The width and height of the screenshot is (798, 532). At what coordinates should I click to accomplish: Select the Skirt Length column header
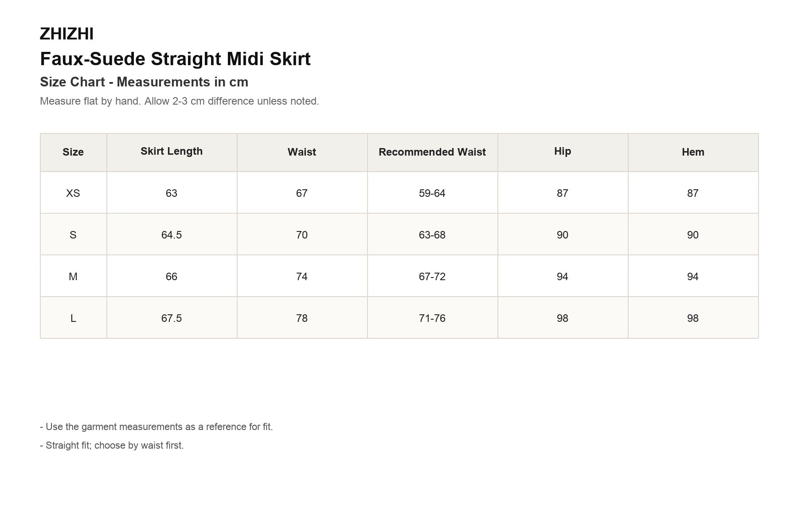tap(172, 152)
